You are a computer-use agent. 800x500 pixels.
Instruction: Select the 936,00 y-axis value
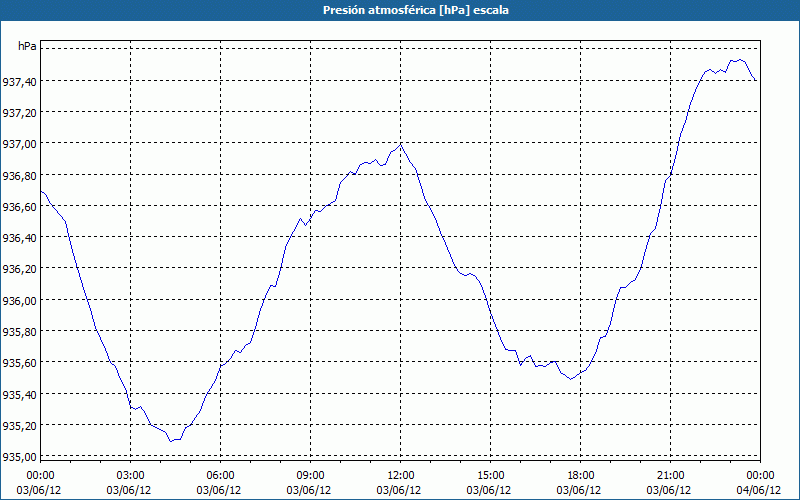[19, 300]
